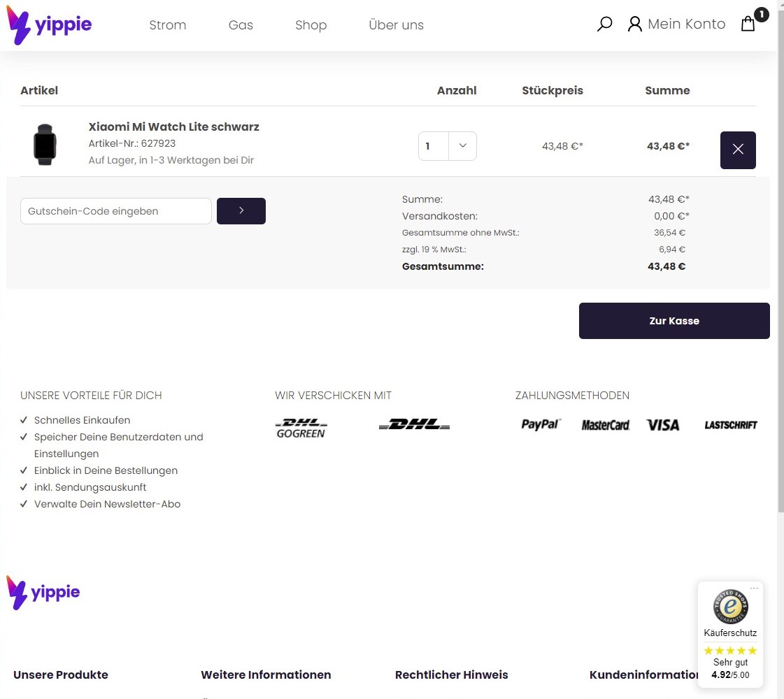The width and height of the screenshot is (784, 699).
Task: Click the 19 % MwSt. value 6,94 €
Action: (672, 250)
